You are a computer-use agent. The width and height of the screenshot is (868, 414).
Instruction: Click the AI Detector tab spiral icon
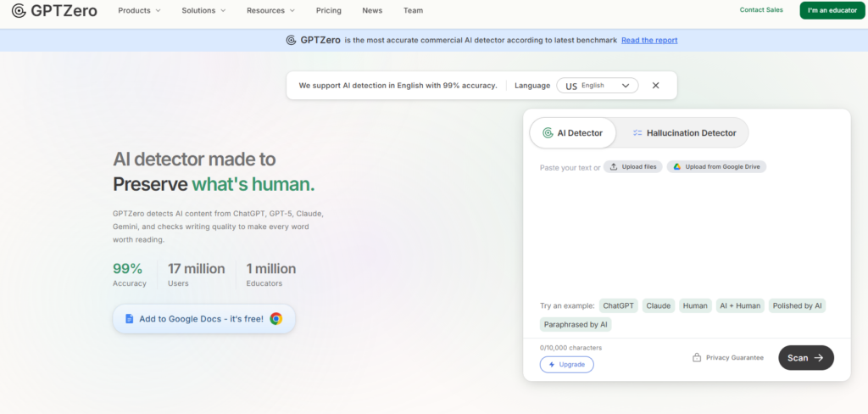548,133
